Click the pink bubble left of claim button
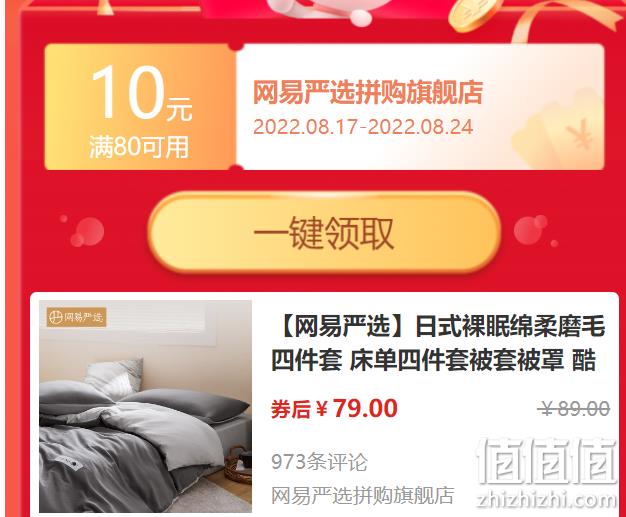The image size is (626, 517). 87,232
